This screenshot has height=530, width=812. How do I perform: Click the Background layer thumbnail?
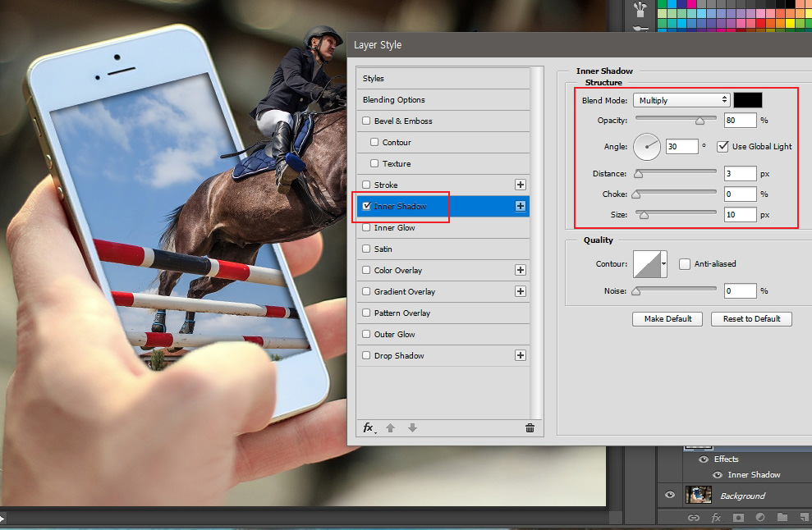(699, 496)
